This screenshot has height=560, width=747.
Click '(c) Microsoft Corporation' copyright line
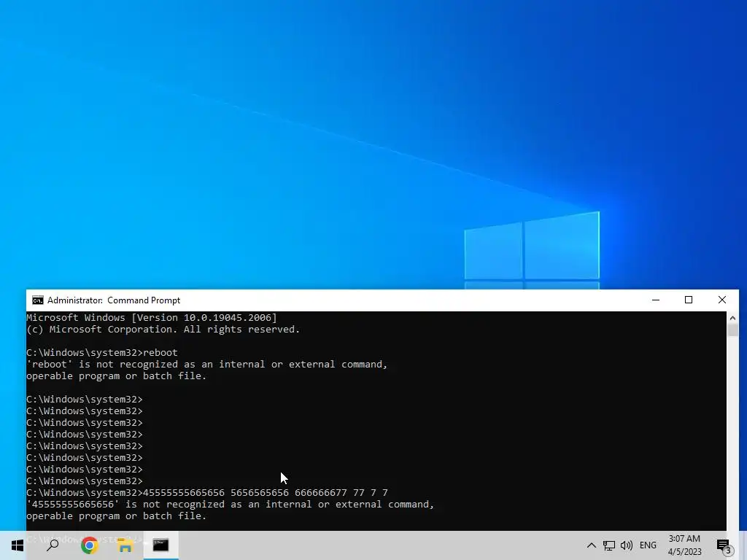[x=163, y=330]
